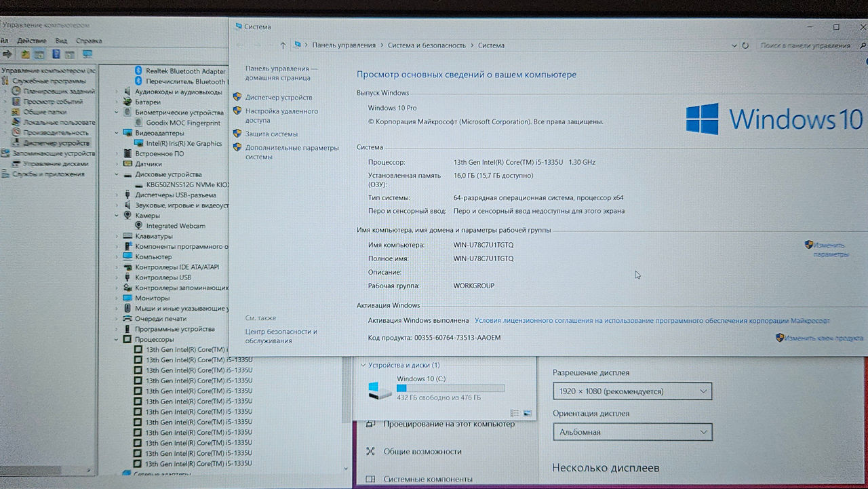Click the shield icon next to Диспетчер устройств link
This screenshot has height=489, width=868.
237,97
